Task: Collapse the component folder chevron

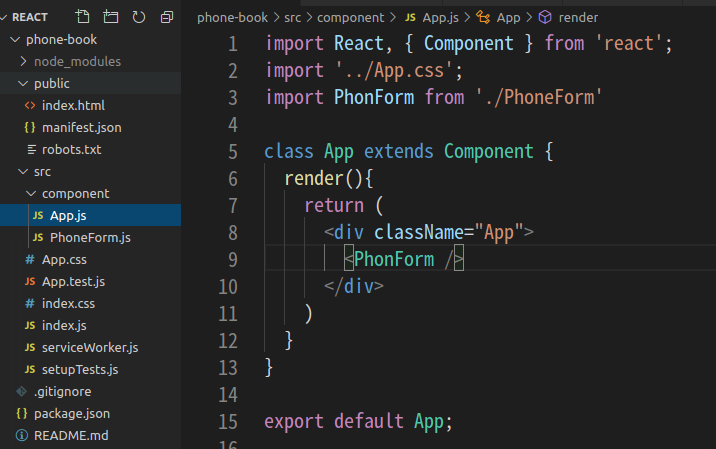Action: coord(31,194)
